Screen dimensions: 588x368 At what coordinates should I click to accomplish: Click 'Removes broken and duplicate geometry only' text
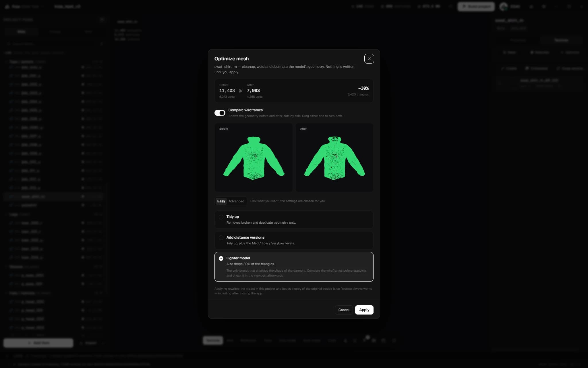[x=261, y=223]
